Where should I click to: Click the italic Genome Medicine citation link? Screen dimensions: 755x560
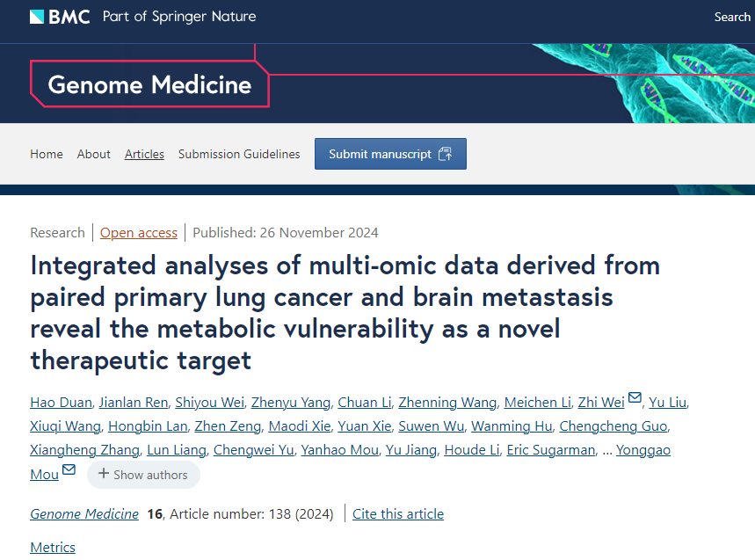tap(84, 513)
